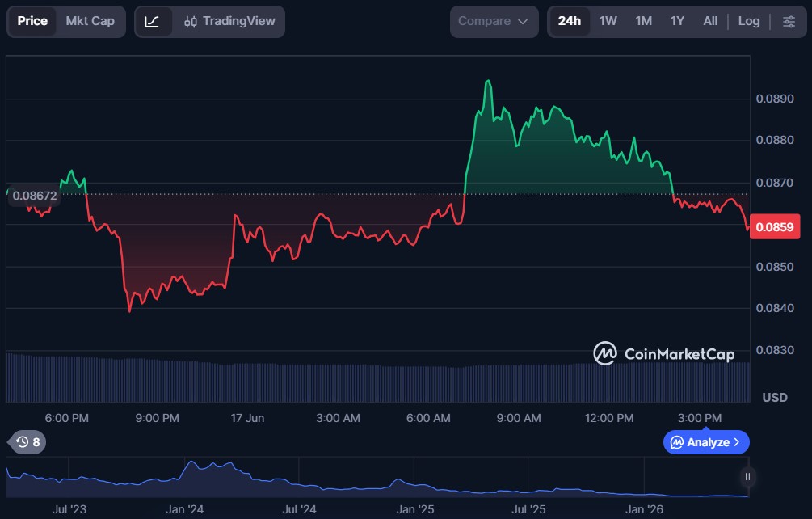812x519 pixels.
Task: Click the 9:00 AM time axis label
Action: coord(519,418)
